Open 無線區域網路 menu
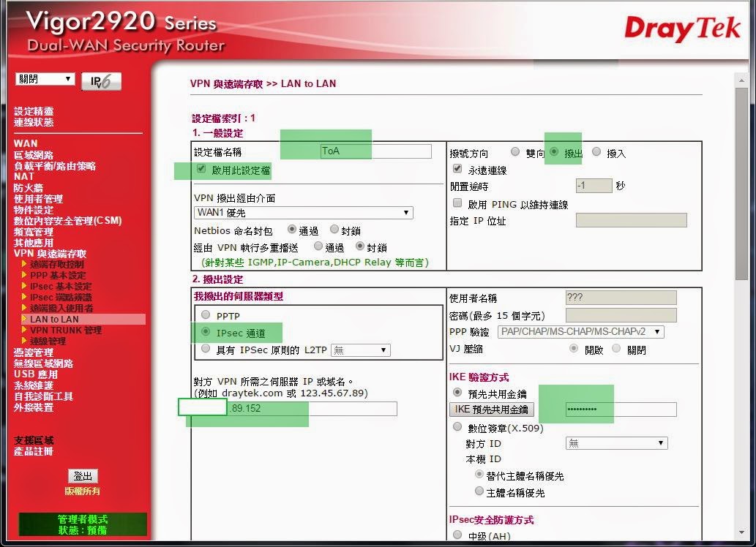Image resolution: width=756 pixels, height=547 pixels. coord(43,363)
